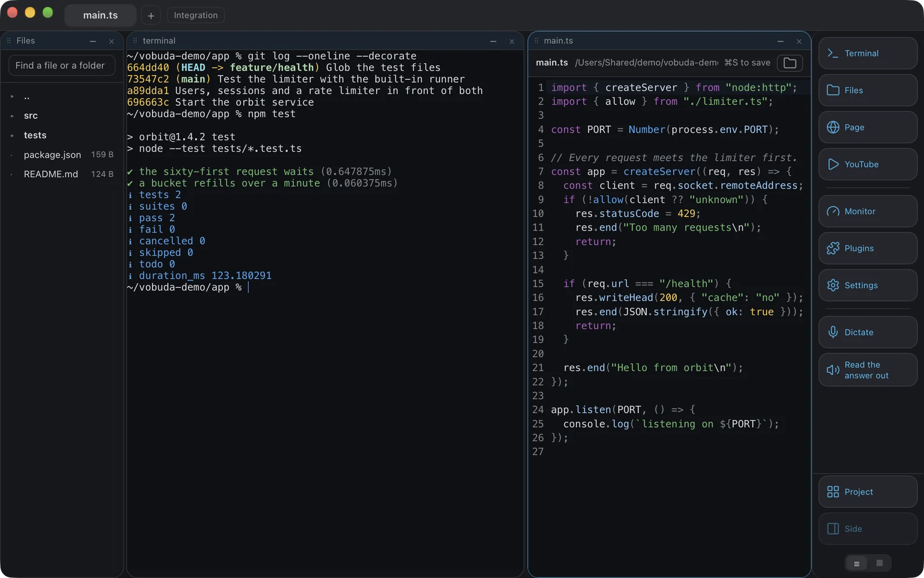Viewport: 924px width, 578px height.
Task: Focus the 'Find a file or a folder' field
Action: [x=62, y=65]
